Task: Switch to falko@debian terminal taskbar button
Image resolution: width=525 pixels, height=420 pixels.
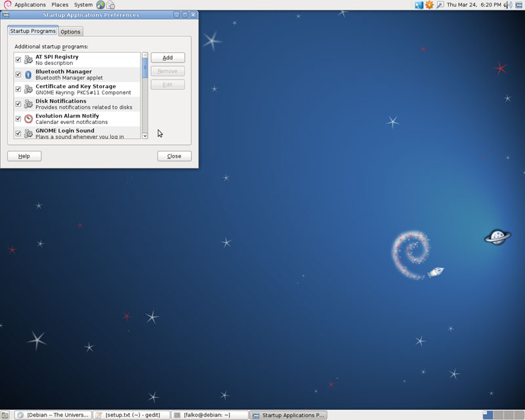Action: (x=210, y=415)
